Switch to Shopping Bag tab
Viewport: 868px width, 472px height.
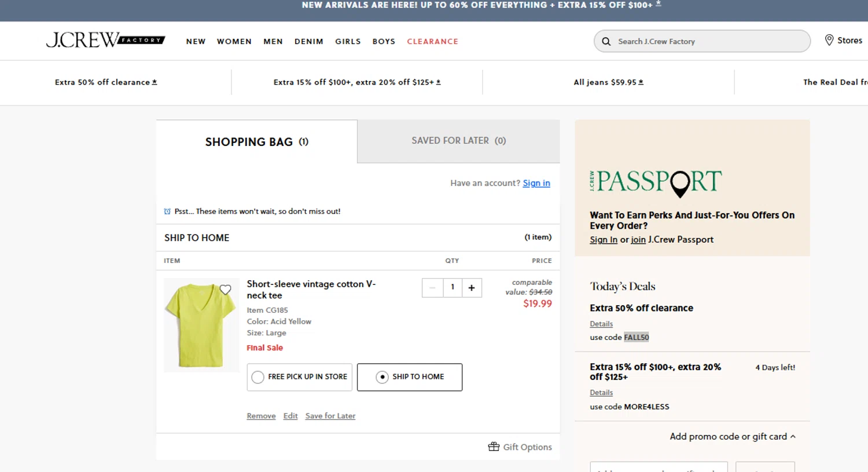pos(257,142)
